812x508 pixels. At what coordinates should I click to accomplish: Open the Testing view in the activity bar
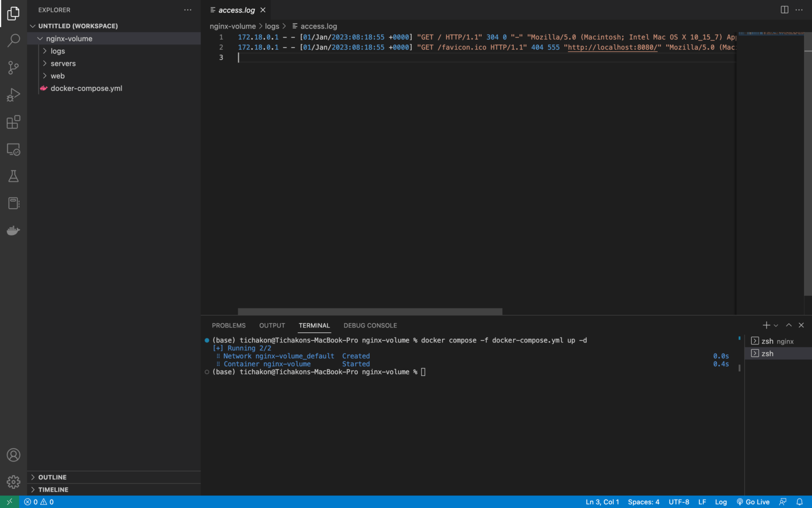click(x=13, y=176)
